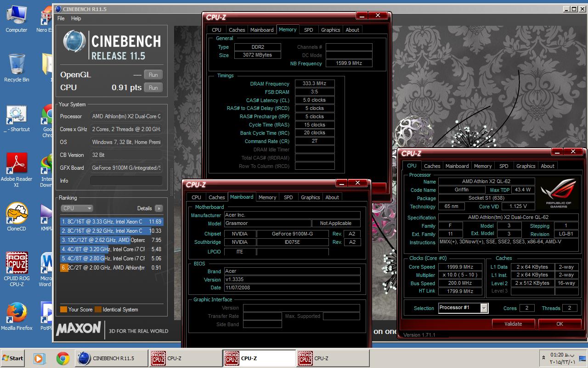Screen dimensions: 588x368
Task: Click the Identical System legend swatch
Action: click(x=98, y=310)
